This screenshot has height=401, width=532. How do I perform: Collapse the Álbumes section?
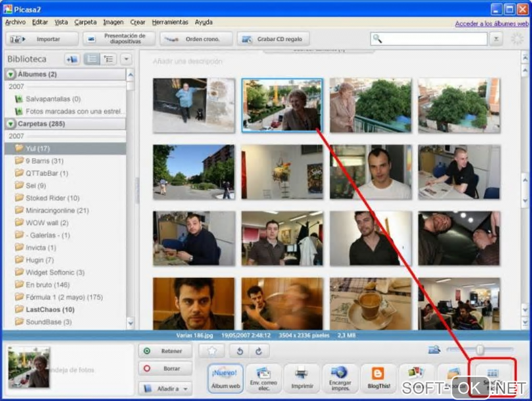(x=11, y=75)
